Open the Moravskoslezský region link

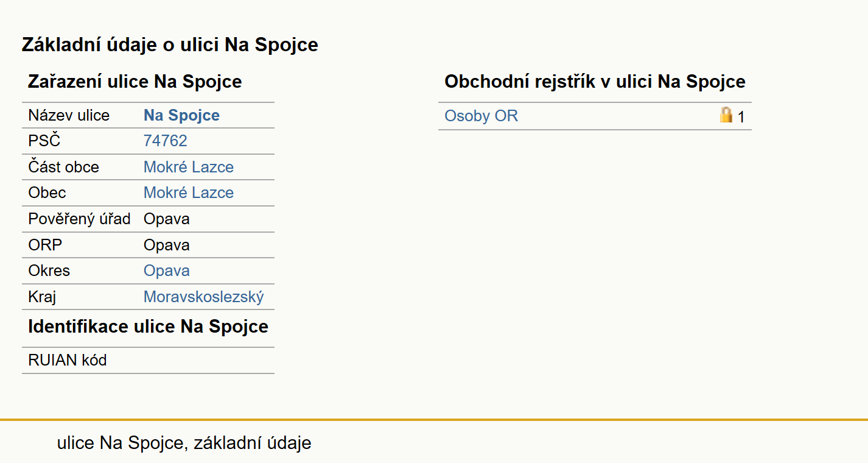coord(204,297)
